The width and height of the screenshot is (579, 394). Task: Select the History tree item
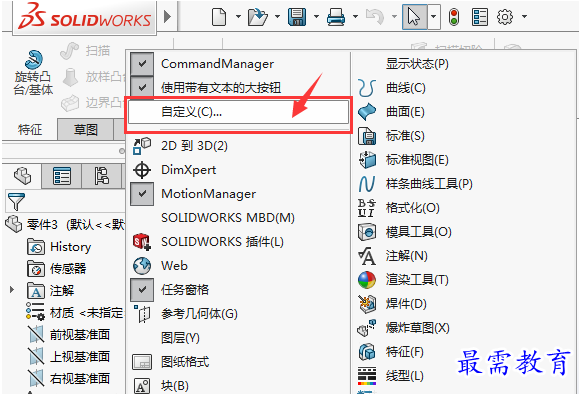59,247
